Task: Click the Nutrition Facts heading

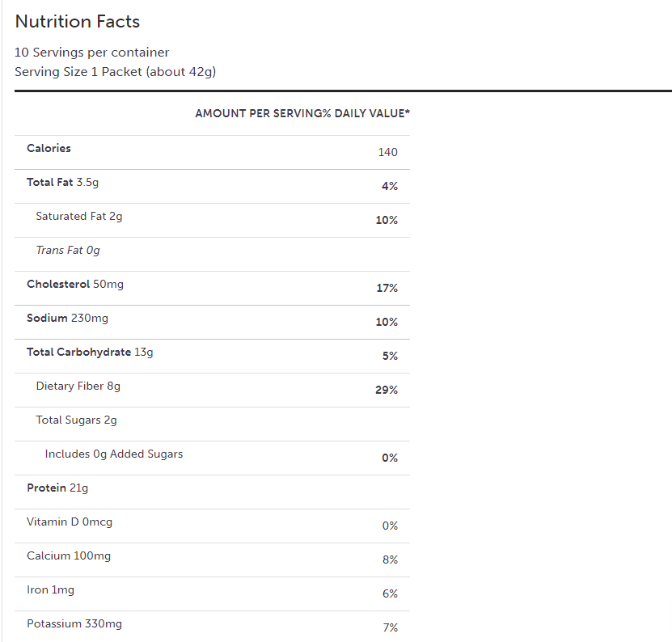Action: 78,22
